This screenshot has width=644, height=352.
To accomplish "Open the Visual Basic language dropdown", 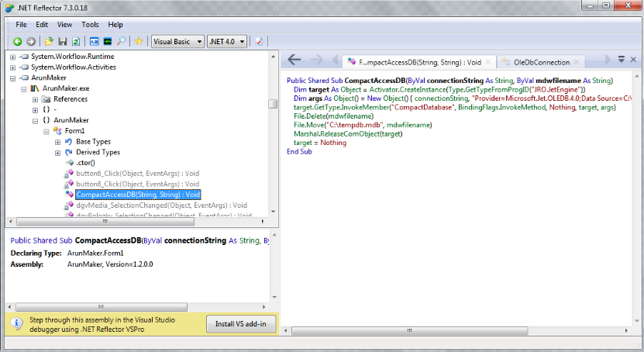I will 177,42.
